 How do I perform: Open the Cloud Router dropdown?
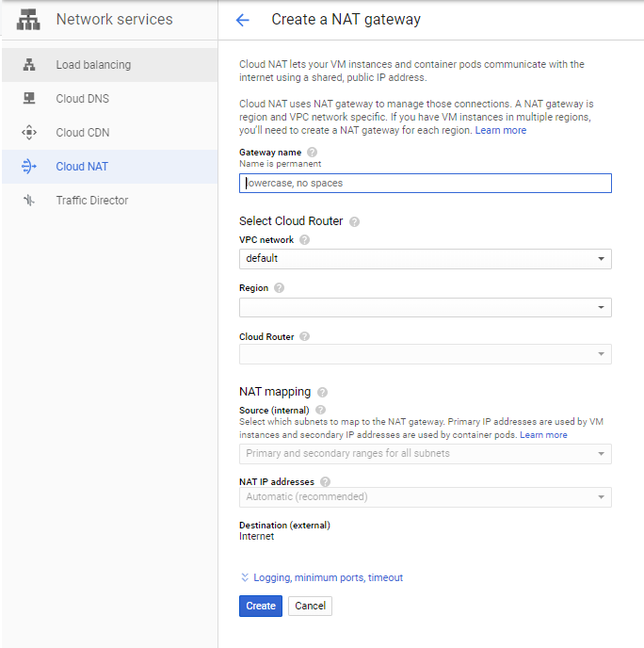coord(426,354)
